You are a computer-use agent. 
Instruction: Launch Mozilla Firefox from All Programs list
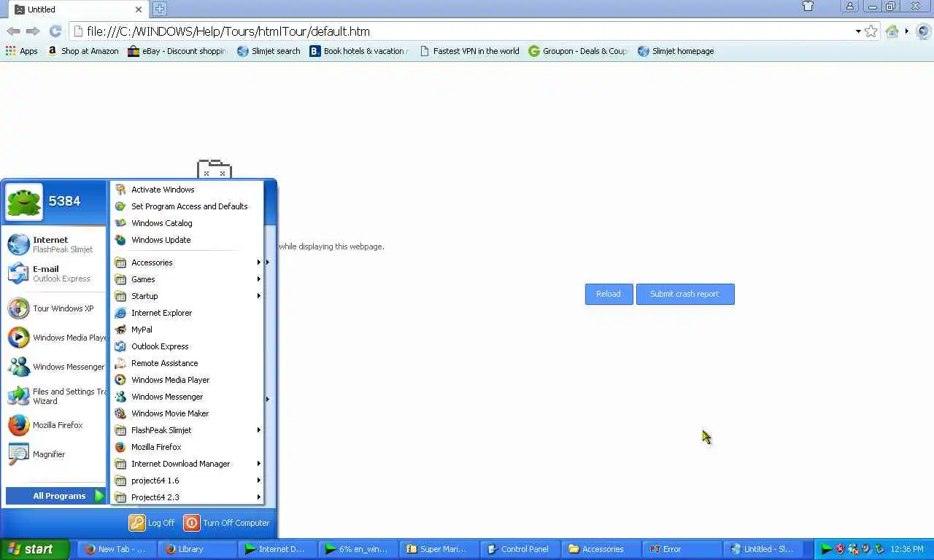tap(187, 447)
